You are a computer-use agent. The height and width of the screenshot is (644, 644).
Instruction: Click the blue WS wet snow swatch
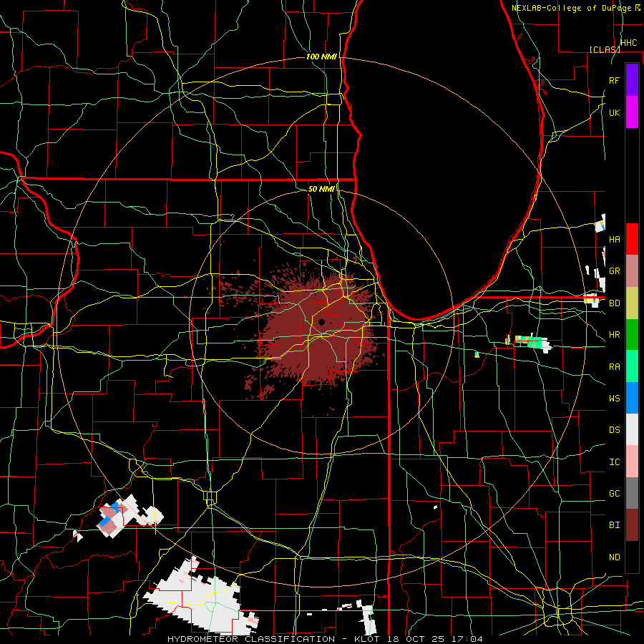point(632,398)
